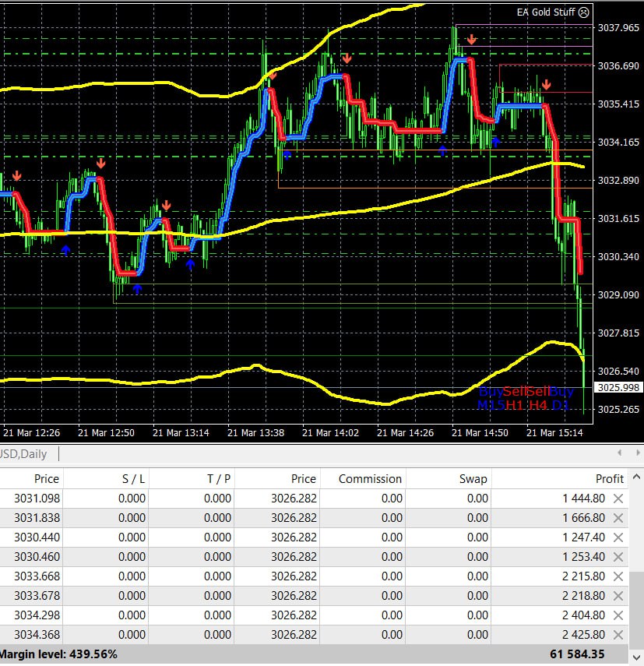Click the Margin level 439.56% status text
The image size is (644, 666).
coord(58,654)
